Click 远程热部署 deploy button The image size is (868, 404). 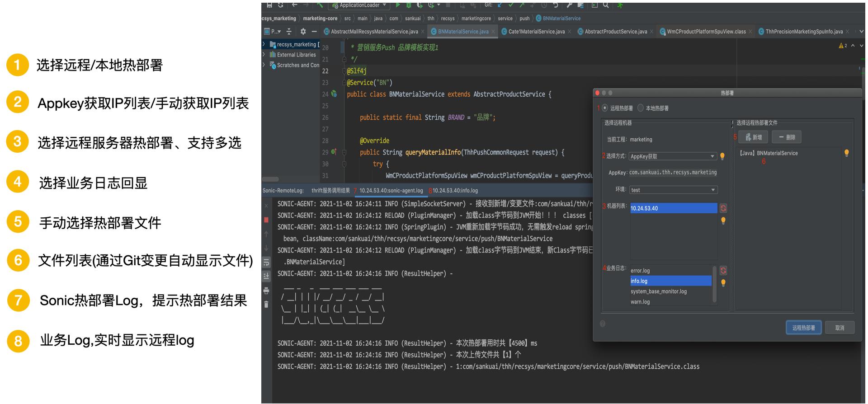pyautogui.click(x=803, y=328)
